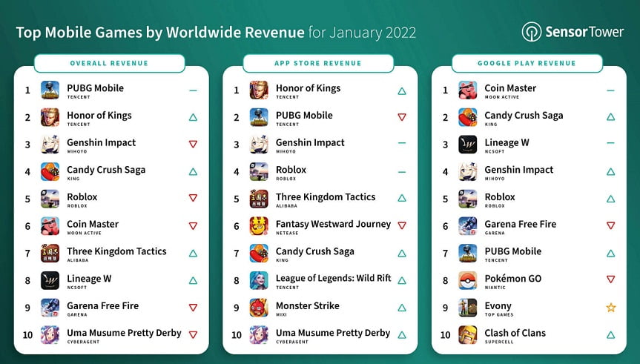Click the Evony game icon
The width and height of the screenshot is (640, 364).
(468, 308)
